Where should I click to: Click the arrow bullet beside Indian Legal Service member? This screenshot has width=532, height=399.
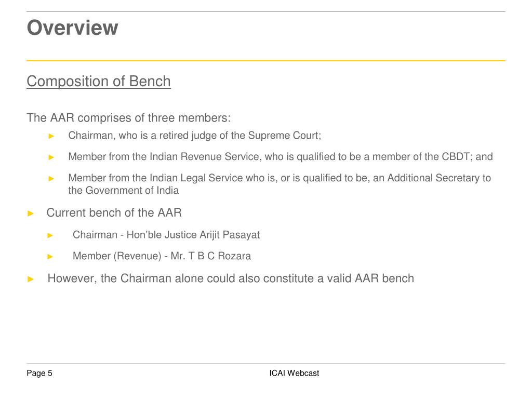tap(51, 179)
